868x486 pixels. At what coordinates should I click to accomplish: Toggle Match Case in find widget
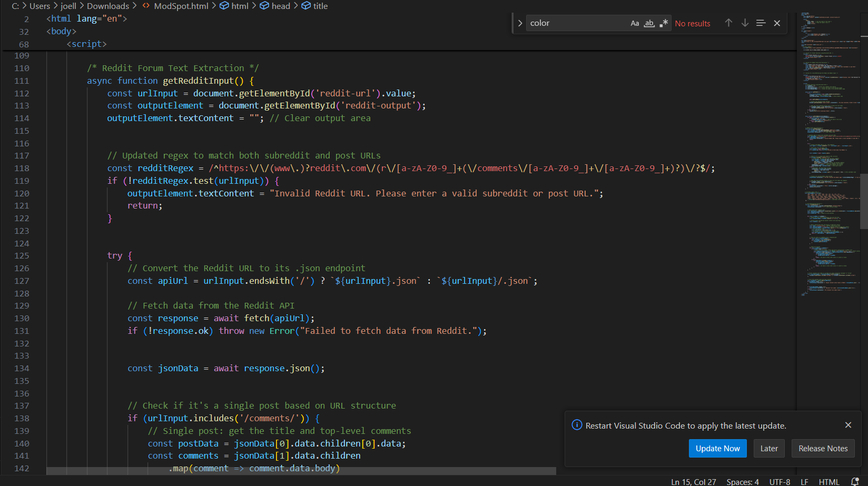point(635,23)
